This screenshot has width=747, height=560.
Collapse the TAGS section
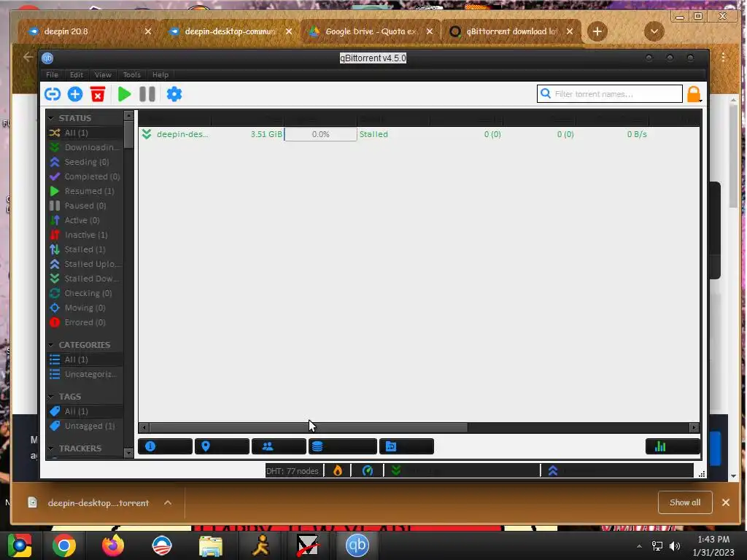click(51, 397)
